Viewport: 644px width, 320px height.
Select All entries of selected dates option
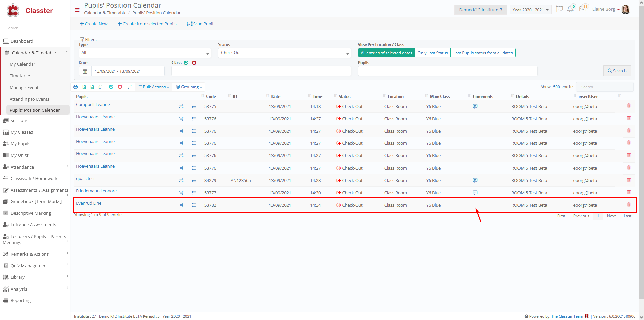[387, 53]
